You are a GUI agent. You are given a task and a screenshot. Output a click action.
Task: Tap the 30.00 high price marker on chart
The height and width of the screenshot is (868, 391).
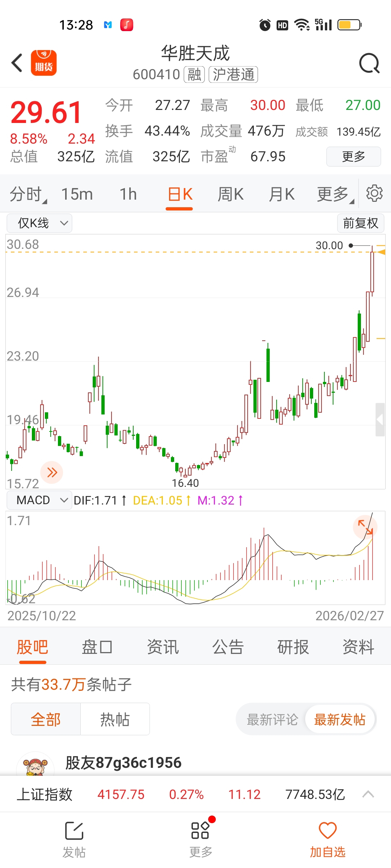(x=329, y=246)
